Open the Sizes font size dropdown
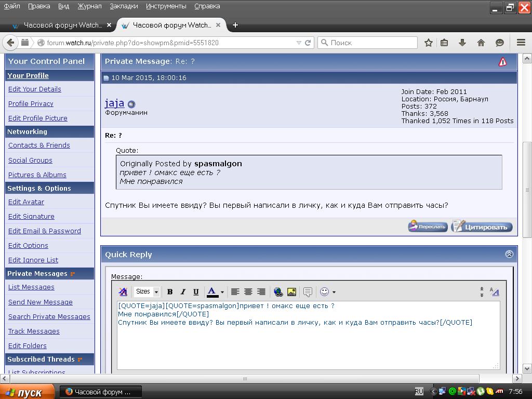Image resolution: width=532 pixels, height=399 pixels. click(x=147, y=292)
